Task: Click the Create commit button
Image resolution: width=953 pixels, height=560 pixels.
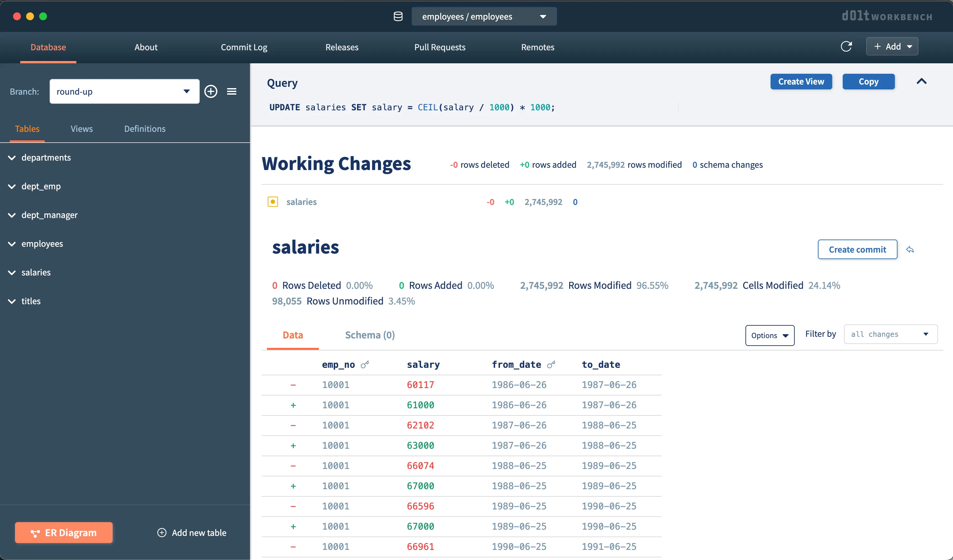Action: tap(857, 250)
